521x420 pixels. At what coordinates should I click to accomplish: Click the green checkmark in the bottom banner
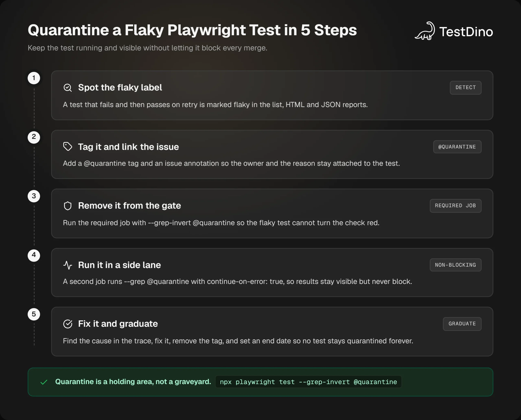pyautogui.click(x=44, y=382)
